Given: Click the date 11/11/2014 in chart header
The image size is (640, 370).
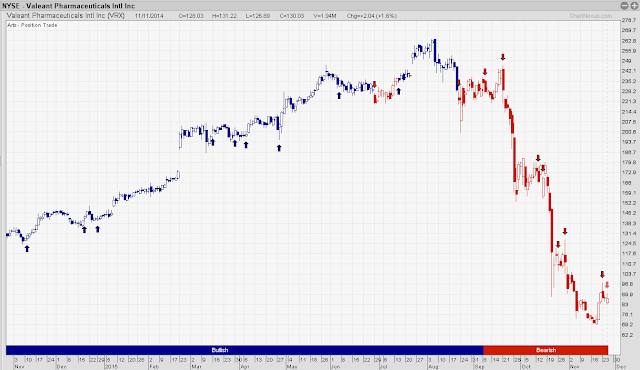Looking at the screenshot, I should 149,16.
